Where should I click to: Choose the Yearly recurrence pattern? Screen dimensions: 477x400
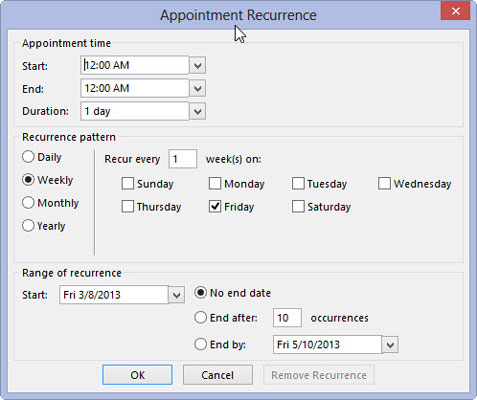28,226
